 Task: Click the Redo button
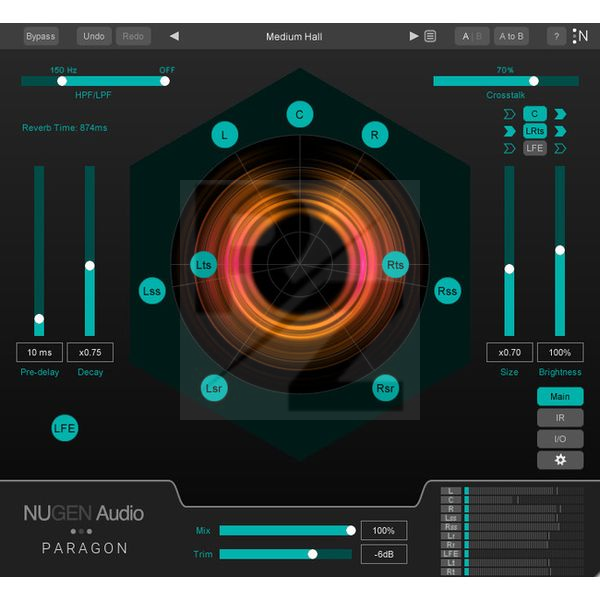(133, 36)
